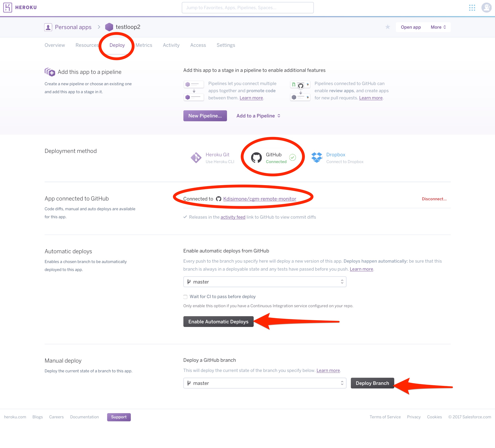Open the Privacy footer link

(414, 417)
